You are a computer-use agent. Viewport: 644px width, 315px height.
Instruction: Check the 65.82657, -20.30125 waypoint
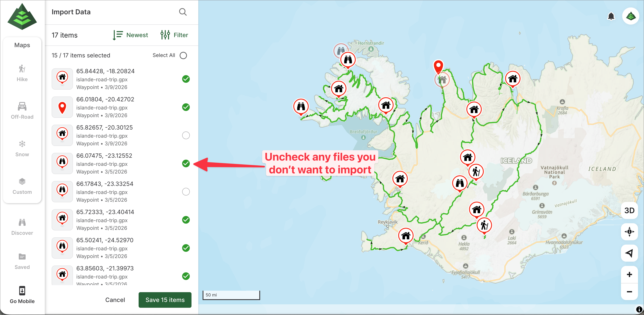186,135
